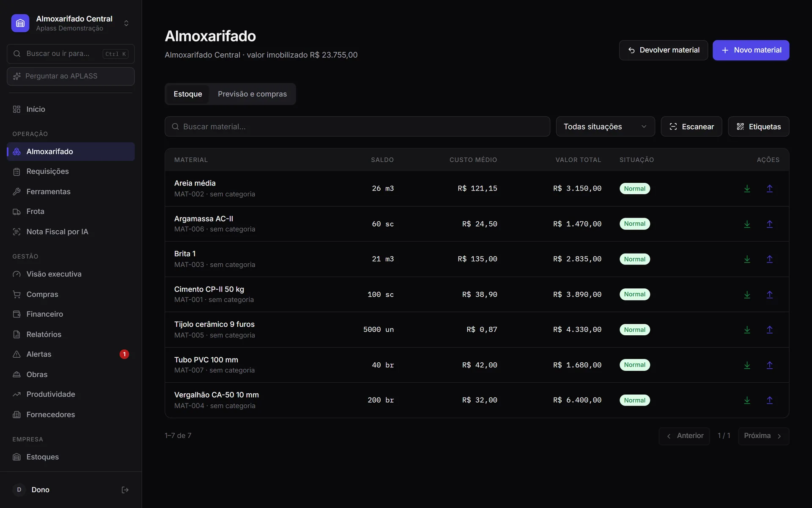Click the logout icon next to Dono
Screen dimensions: 812x508
125,490
